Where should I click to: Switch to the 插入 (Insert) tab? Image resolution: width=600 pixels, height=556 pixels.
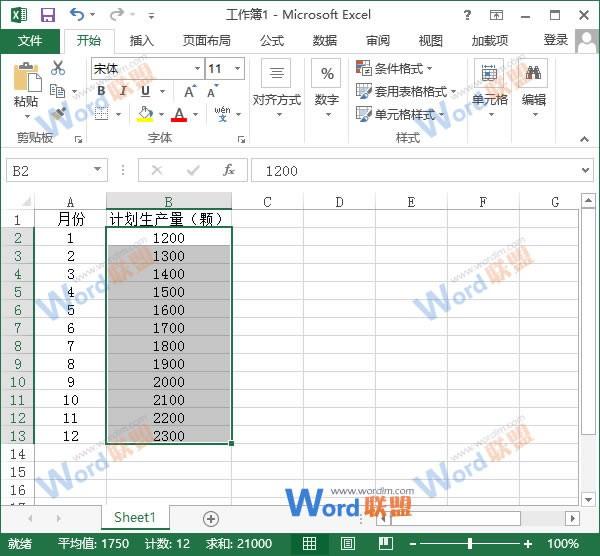pos(142,41)
